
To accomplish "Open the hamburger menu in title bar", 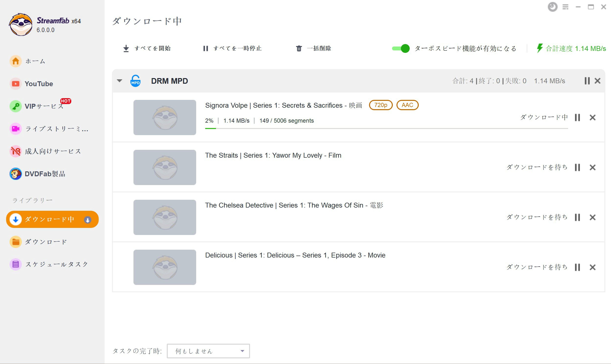I will tap(565, 7).
